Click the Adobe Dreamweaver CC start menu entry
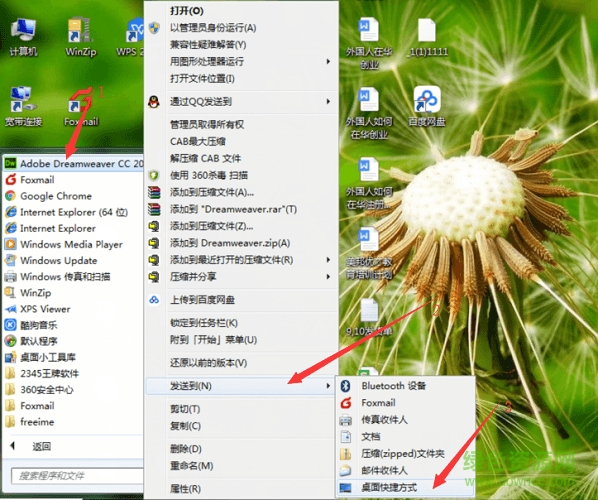This screenshot has height=500, width=598. click(73, 164)
